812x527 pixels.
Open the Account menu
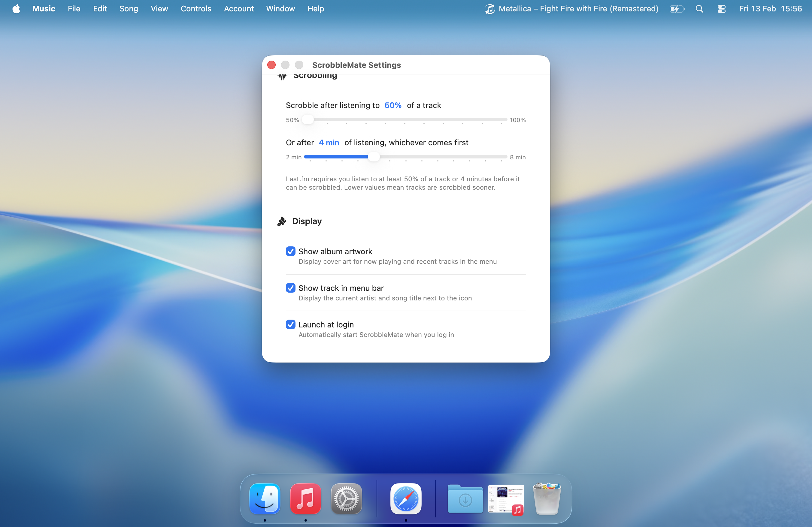coord(238,8)
